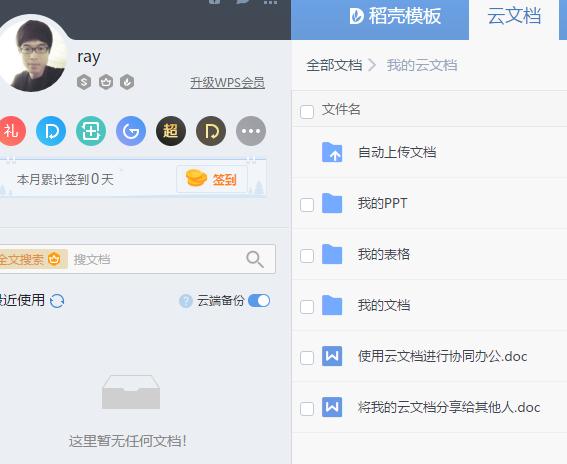Click the crown membership badge under ray
567x464 pixels.
click(106, 82)
